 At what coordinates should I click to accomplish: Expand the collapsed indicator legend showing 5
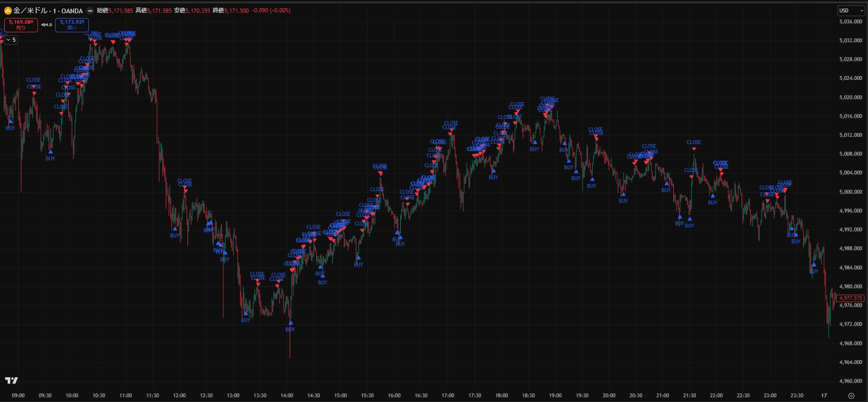[x=11, y=40]
